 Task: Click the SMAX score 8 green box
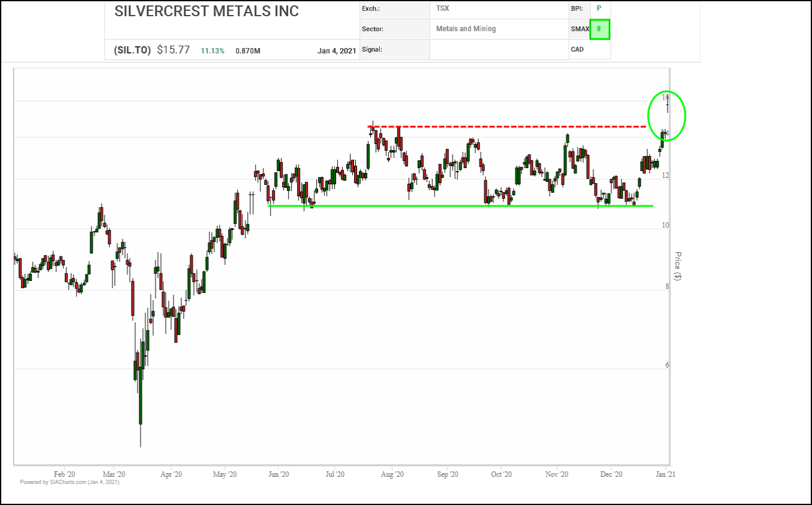pos(600,29)
